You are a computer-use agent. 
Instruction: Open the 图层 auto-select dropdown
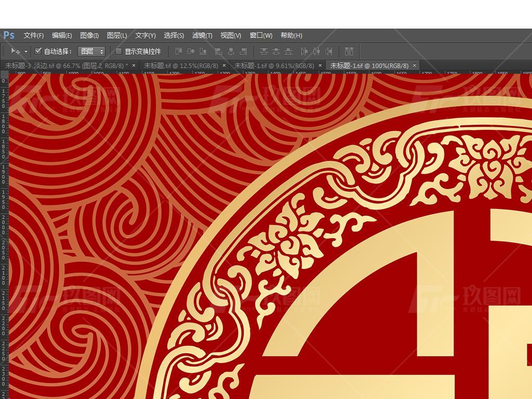click(91, 51)
